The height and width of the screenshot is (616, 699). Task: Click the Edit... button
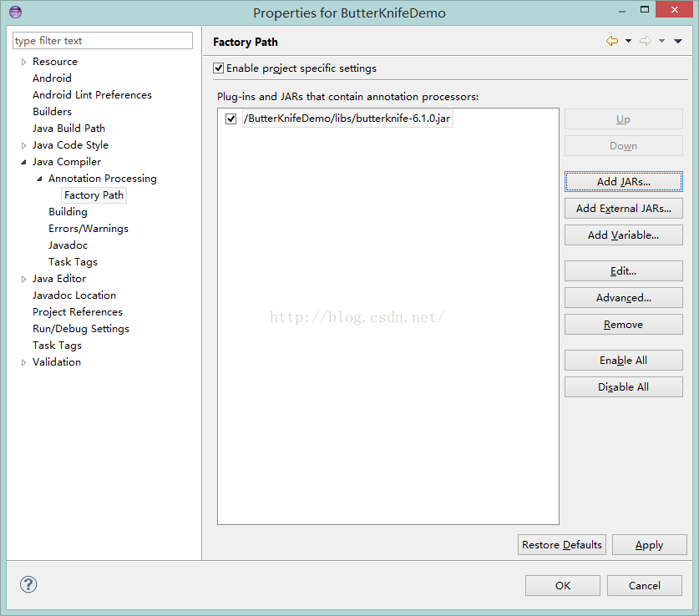coord(624,271)
